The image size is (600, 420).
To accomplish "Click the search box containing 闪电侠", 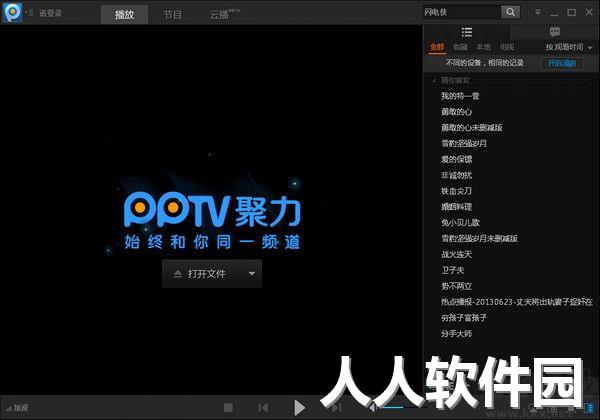I will pos(461,12).
